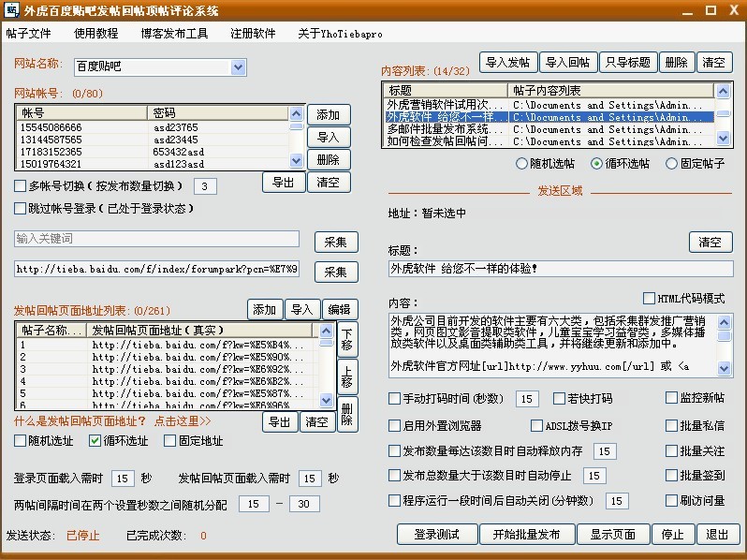Click 导入 button beside account list

(329, 138)
